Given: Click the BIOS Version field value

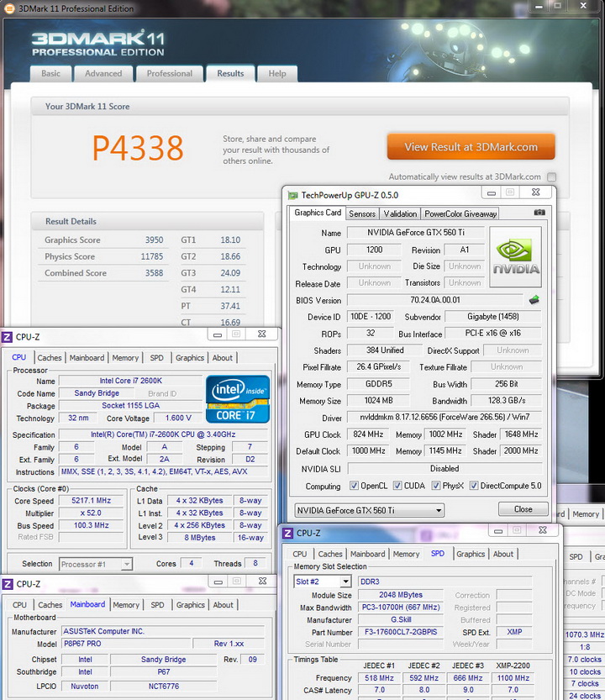Looking at the screenshot, I should coord(435,300).
